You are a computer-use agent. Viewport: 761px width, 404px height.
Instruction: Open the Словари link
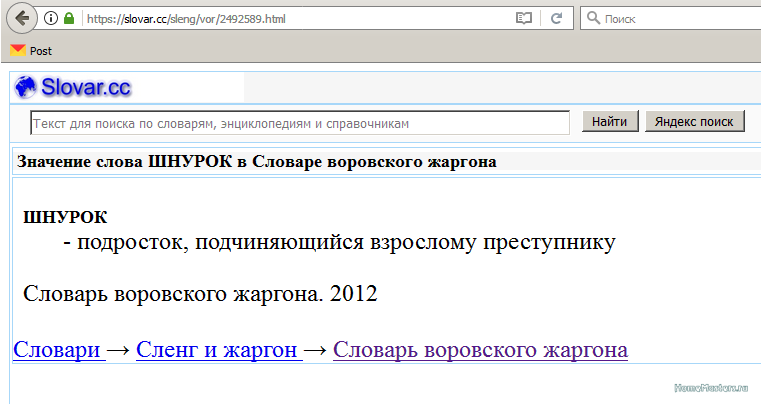(x=58, y=350)
